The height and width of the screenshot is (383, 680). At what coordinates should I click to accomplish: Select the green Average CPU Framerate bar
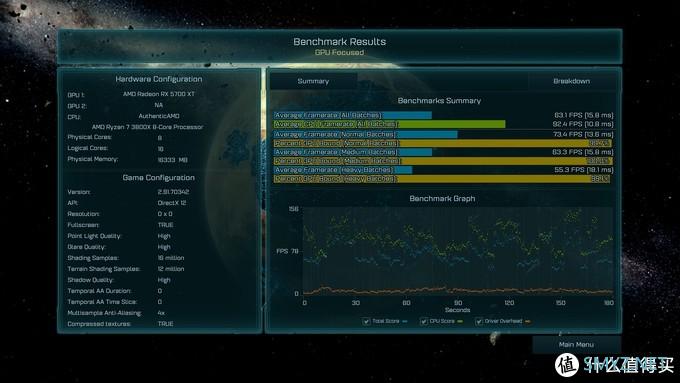tap(389, 124)
